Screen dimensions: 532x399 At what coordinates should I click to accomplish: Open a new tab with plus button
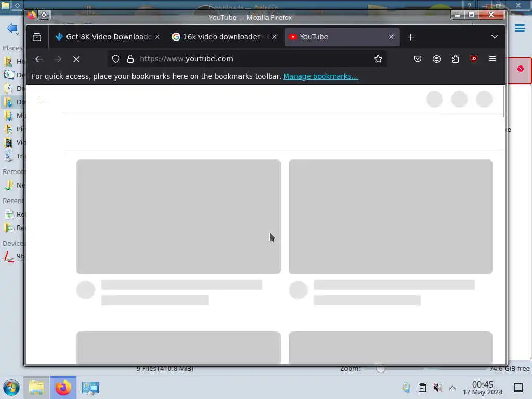(x=410, y=37)
